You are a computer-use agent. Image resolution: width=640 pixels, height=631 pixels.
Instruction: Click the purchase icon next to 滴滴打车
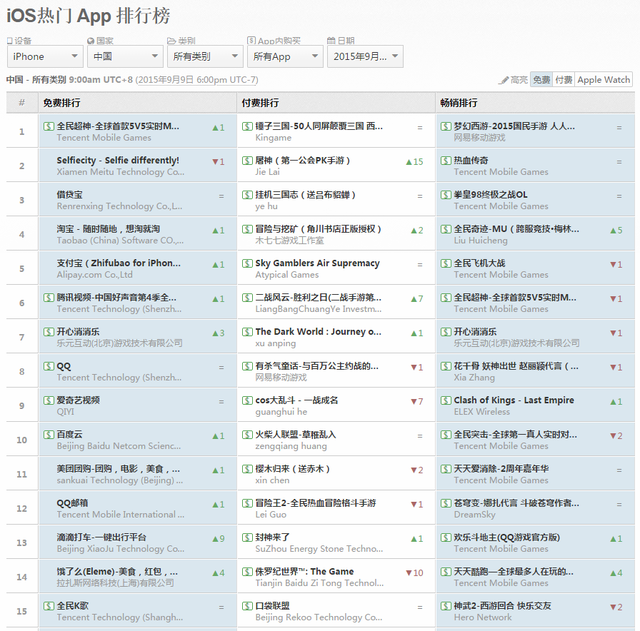[x=49, y=537]
